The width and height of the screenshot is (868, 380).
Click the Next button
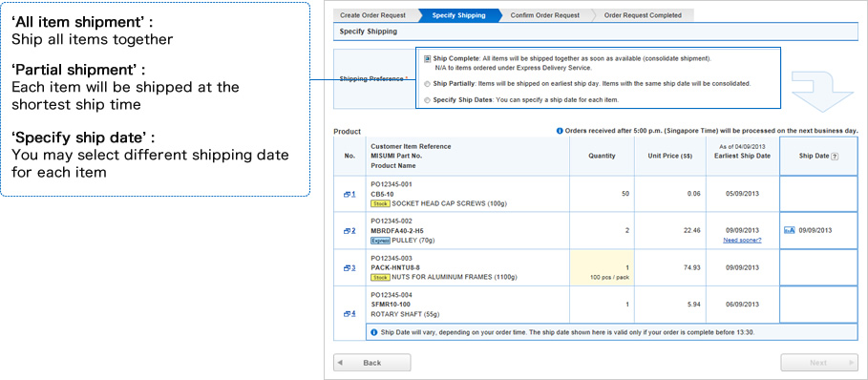[x=818, y=363]
